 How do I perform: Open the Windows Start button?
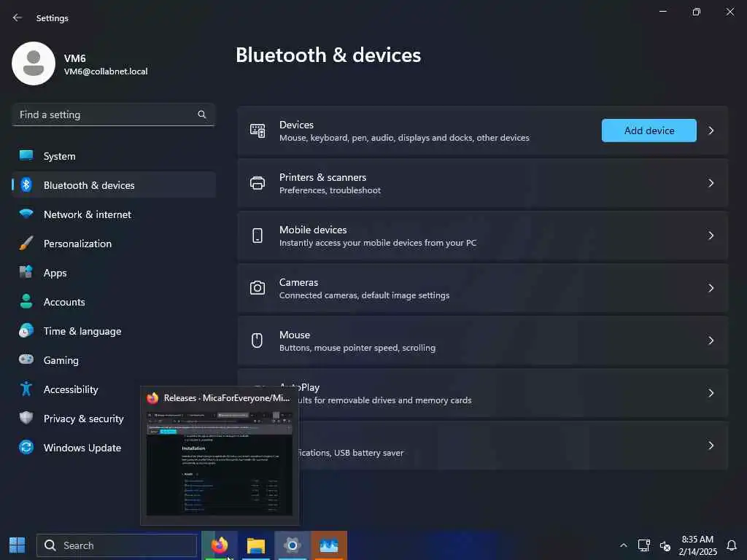[18, 545]
